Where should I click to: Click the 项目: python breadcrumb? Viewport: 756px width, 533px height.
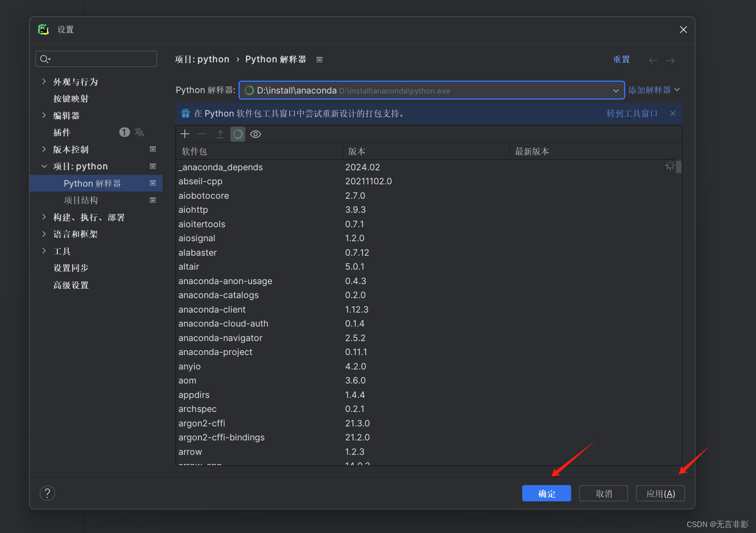(202, 59)
